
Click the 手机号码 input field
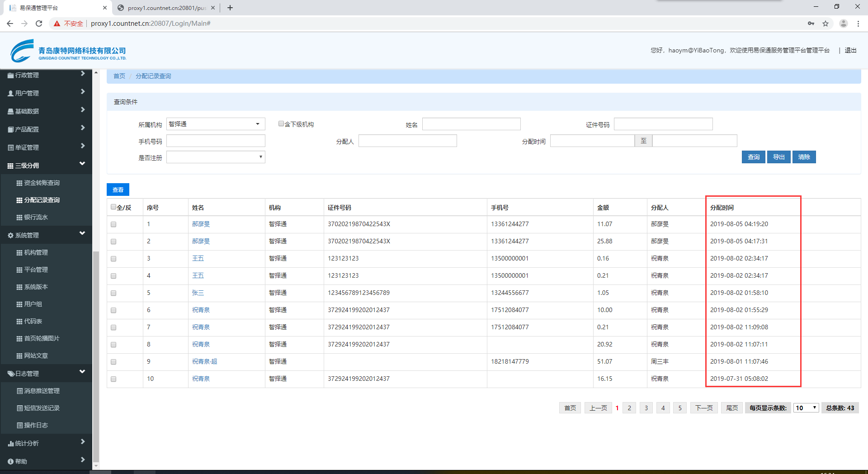click(216, 141)
